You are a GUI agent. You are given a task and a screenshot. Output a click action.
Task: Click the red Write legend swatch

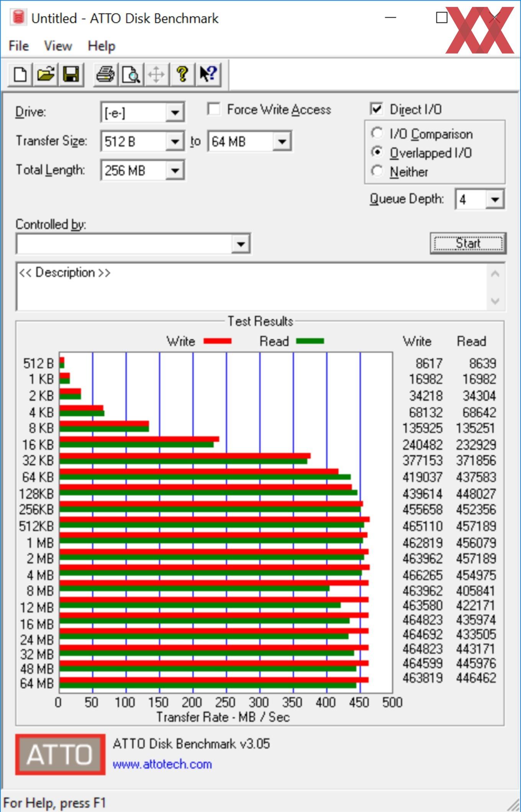(x=217, y=341)
